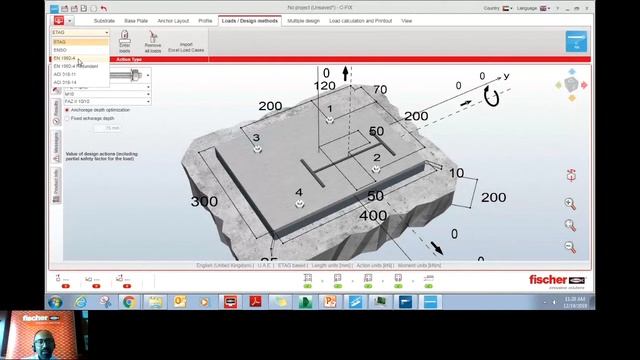640x360 pixels.
Task: Switch to the Anchor Layout tab
Action: coord(173,21)
